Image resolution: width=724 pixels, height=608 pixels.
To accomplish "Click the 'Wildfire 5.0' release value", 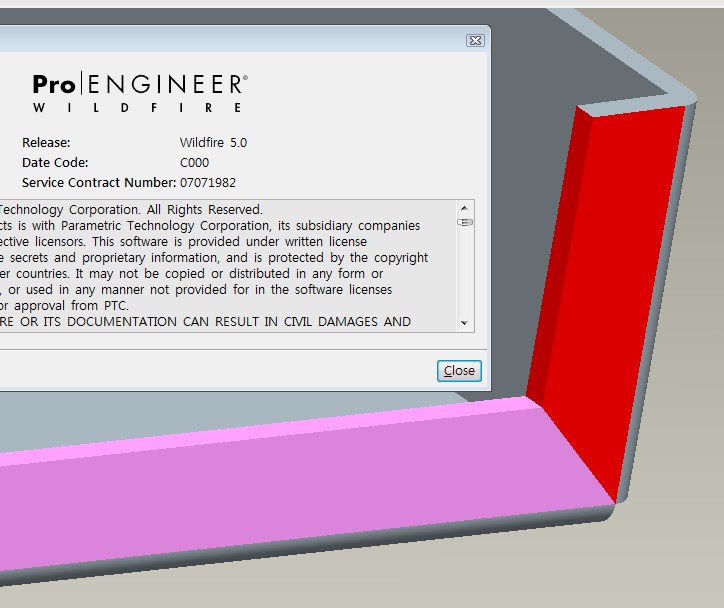I will coord(213,143).
